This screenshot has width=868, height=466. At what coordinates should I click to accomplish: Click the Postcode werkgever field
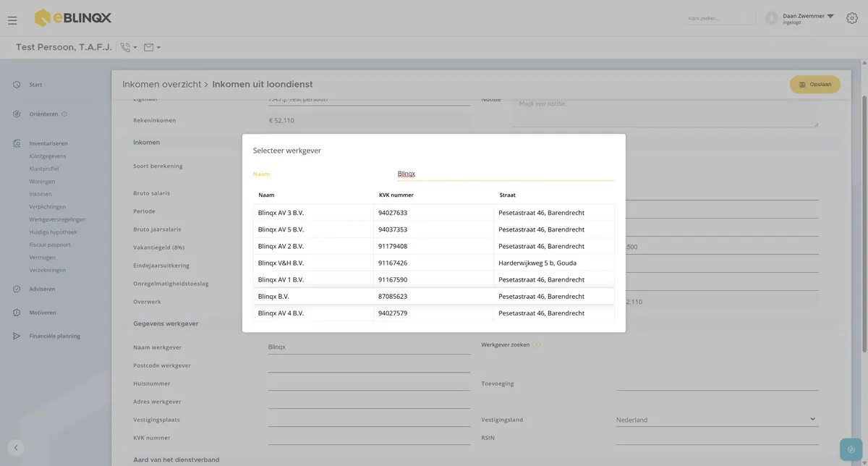pyautogui.click(x=369, y=365)
